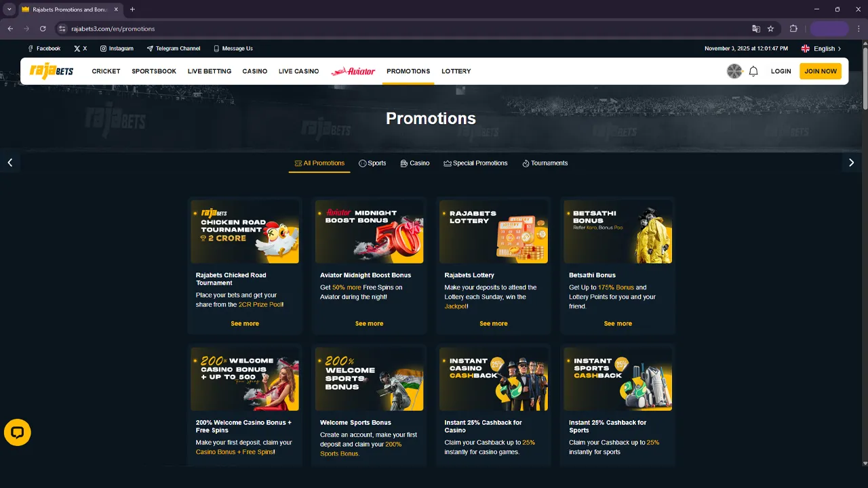The width and height of the screenshot is (868, 488).
Task: Open the browser extensions puzzle icon
Action: 793,29
